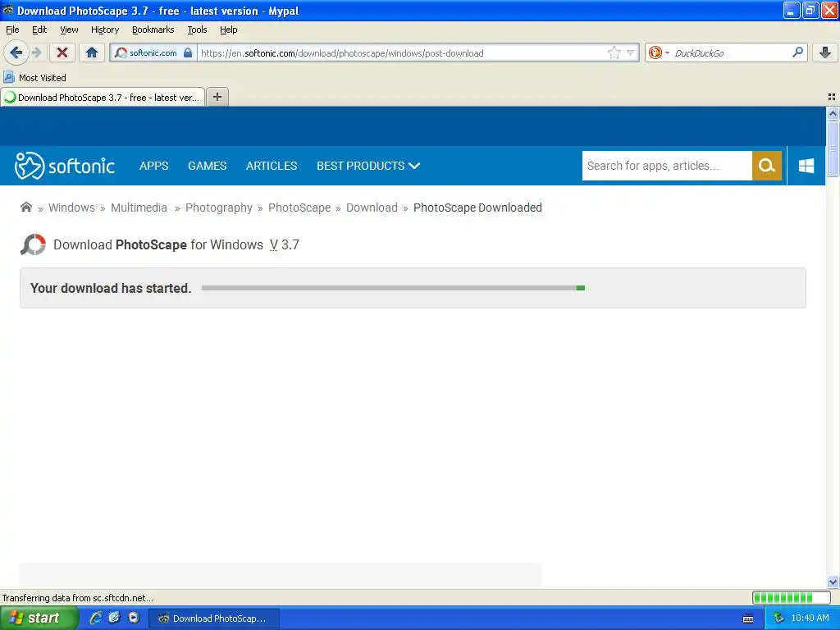The image size is (840, 630).
Task: Click the 'Transferring data from sc.sftcdn.net' status
Action: (x=78, y=598)
